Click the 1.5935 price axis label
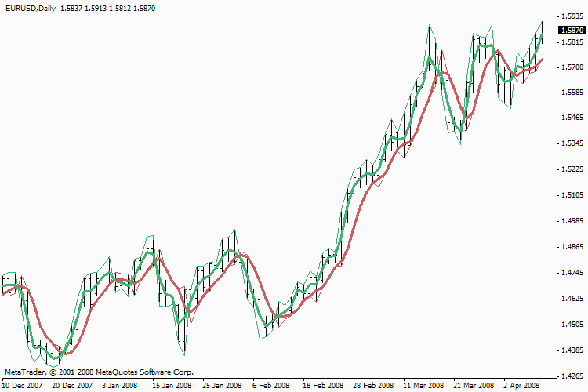The width and height of the screenshot is (588, 392). pos(572,16)
